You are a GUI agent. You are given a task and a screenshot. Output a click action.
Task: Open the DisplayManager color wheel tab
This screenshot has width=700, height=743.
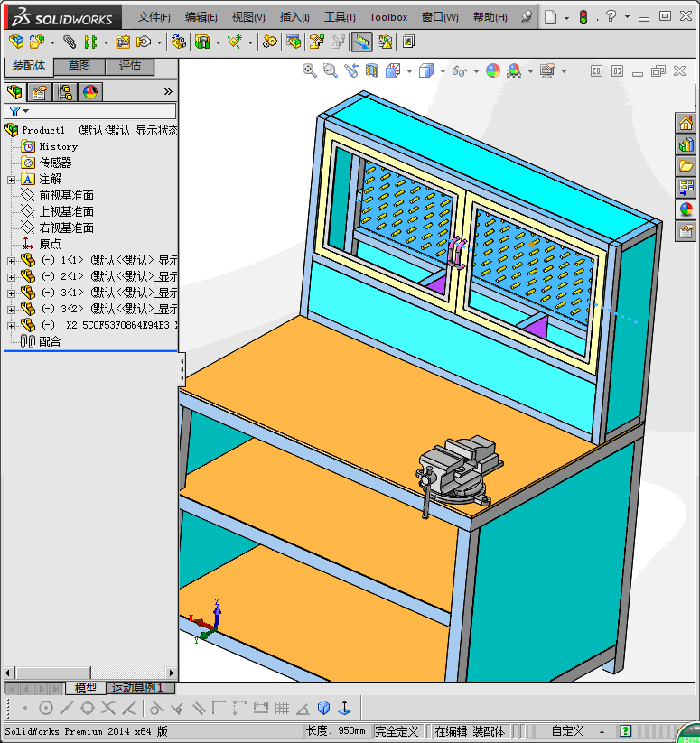pyautogui.click(x=90, y=91)
